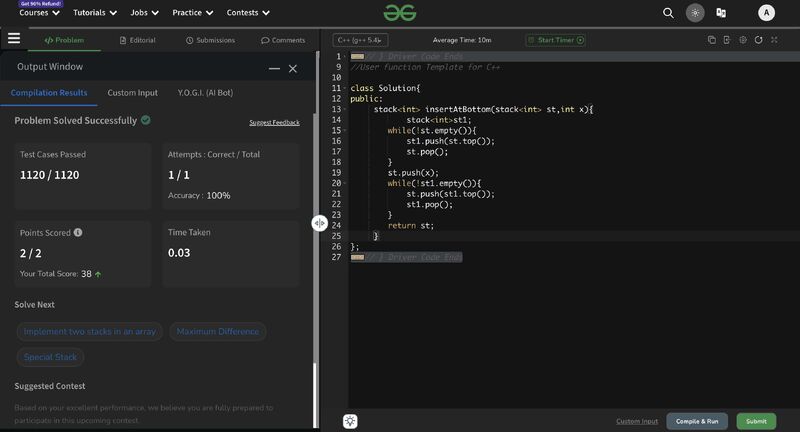
Task: Open user profile avatar 'A'
Action: point(766,13)
